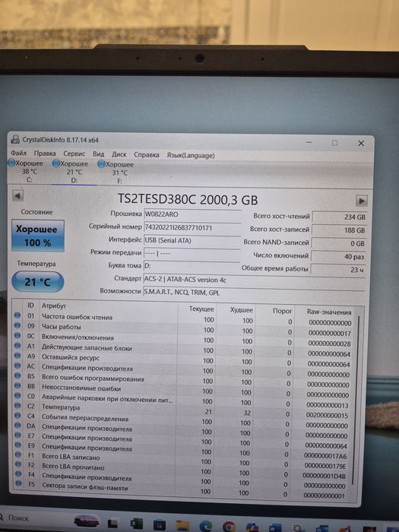399x532 pixels.
Task: Open the Вид menu
Action: click(98, 154)
